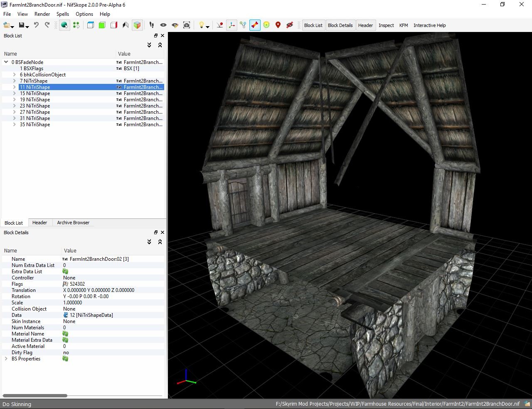The width and height of the screenshot is (532, 409).
Task: Switch to the Block List bottom tab
Action: click(x=14, y=223)
